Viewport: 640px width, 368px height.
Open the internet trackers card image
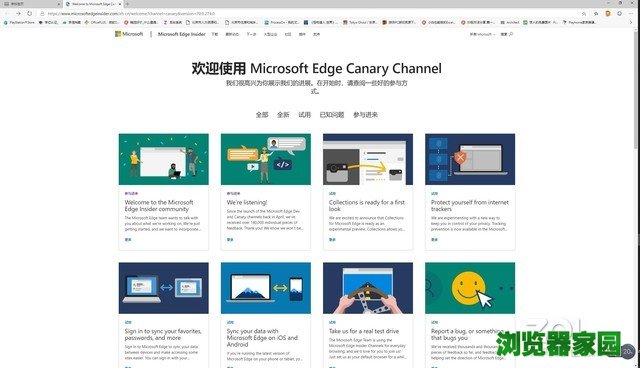470,159
